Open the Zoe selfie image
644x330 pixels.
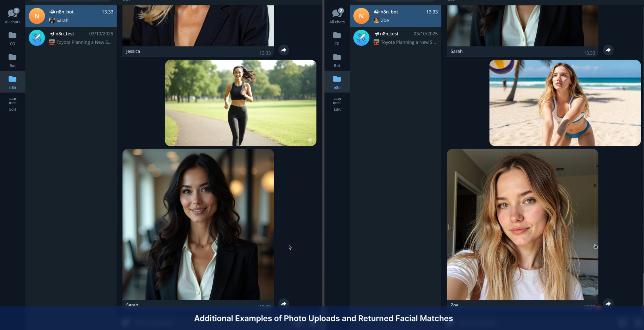tap(522, 224)
